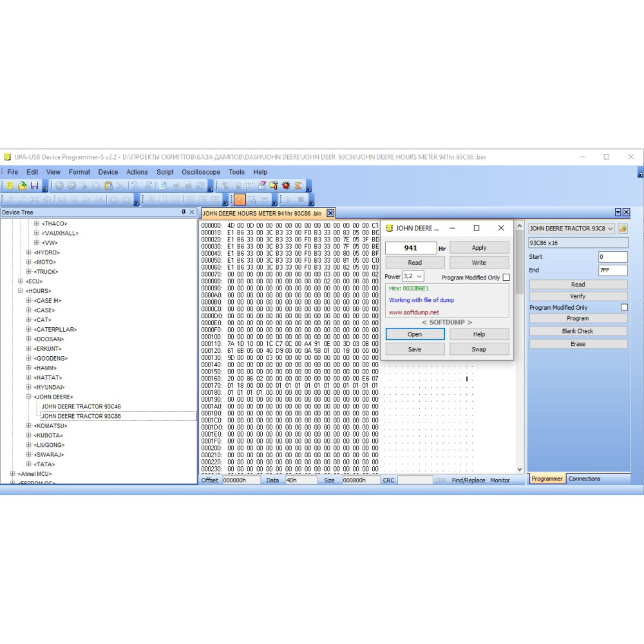Expand the <KOMATSU> tree node
Viewport: 644px width, 644px height.
point(28,426)
